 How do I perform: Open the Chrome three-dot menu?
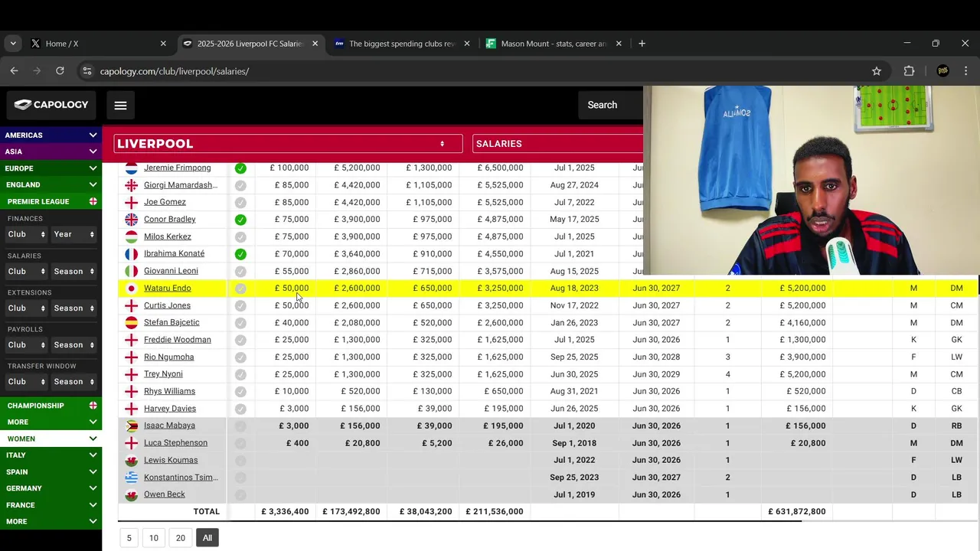coord(965,71)
